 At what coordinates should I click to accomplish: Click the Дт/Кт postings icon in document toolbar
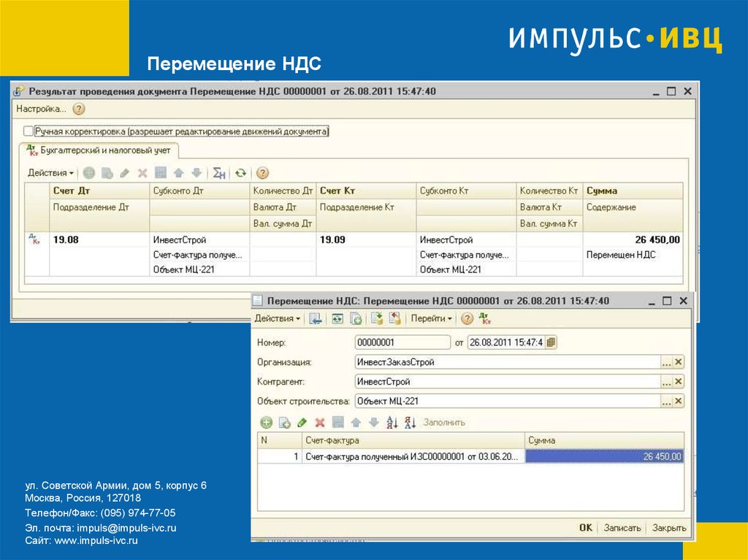[x=484, y=318]
